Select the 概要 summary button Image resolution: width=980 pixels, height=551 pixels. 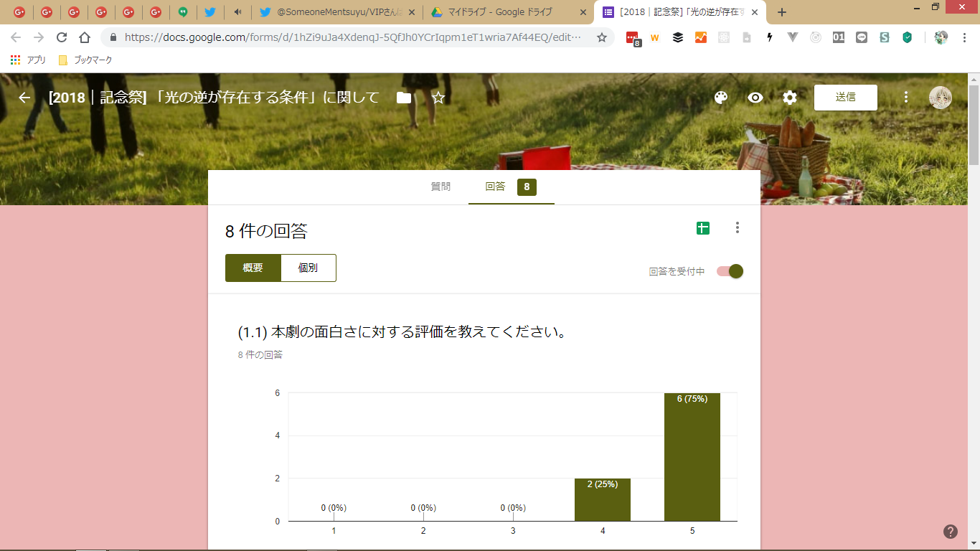(253, 268)
